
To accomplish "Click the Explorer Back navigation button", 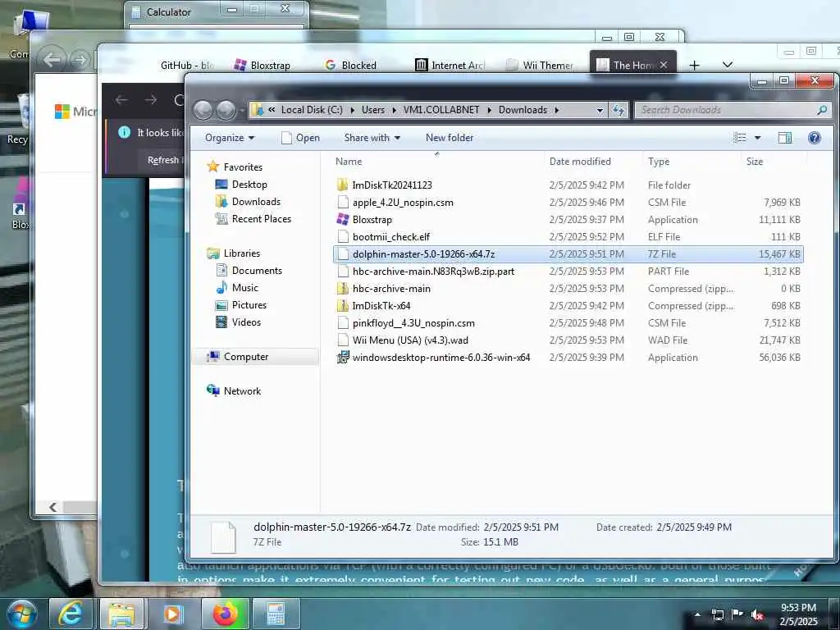I will pyautogui.click(x=203, y=111).
